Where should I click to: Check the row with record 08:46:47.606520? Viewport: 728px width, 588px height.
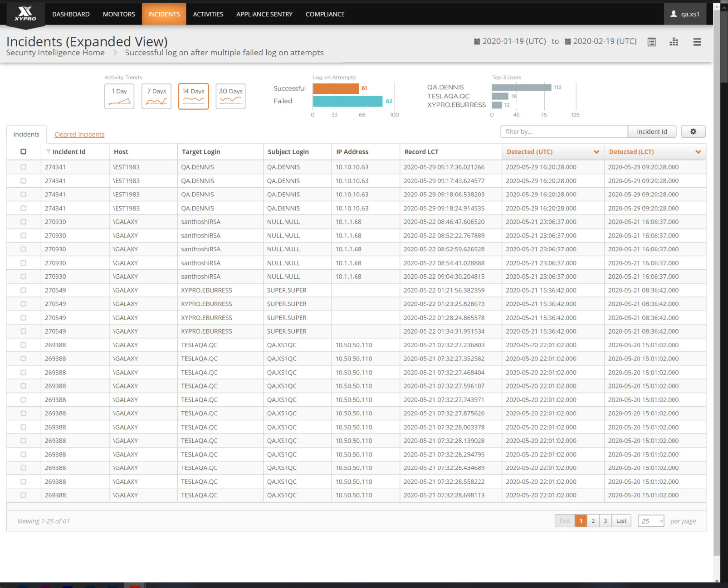point(24,222)
